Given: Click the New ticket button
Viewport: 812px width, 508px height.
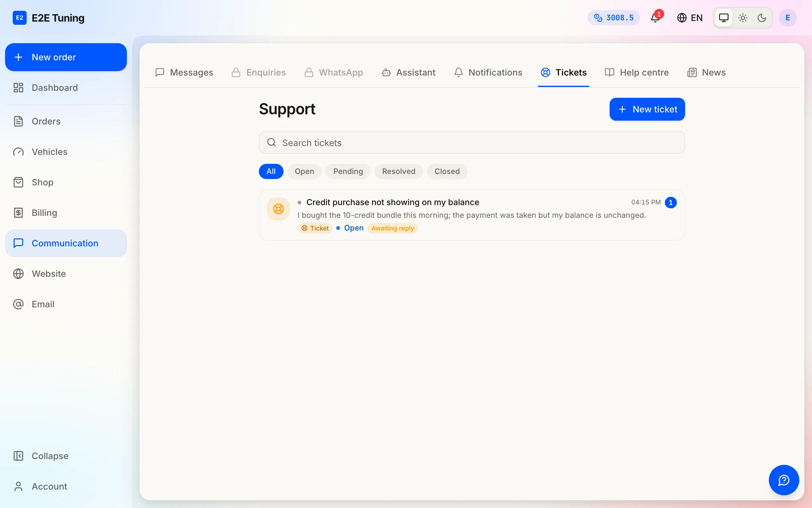Looking at the screenshot, I should pos(647,109).
